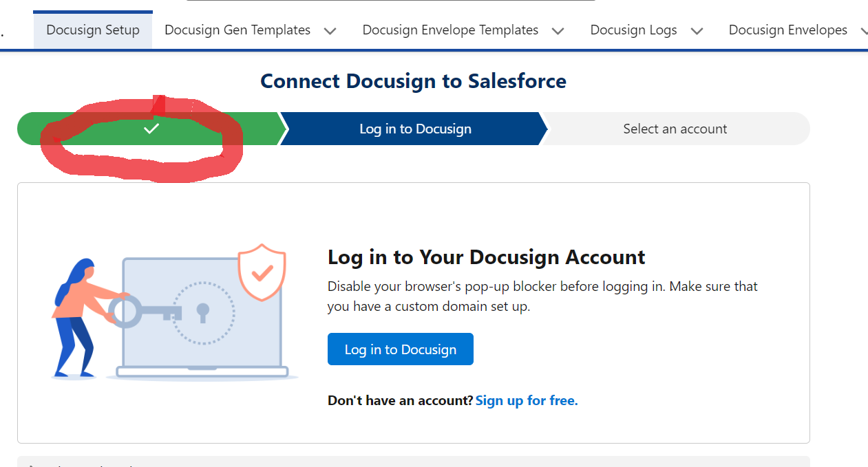Expand the Docusign Gen Templates dropdown
The width and height of the screenshot is (868, 467).
pos(330,30)
